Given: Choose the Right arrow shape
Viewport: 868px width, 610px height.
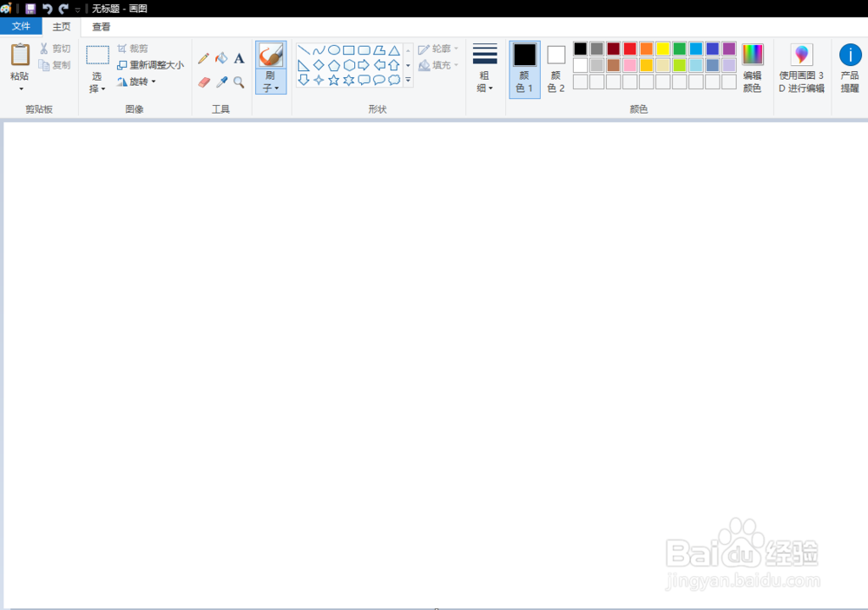Looking at the screenshot, I should coord(364,65).
